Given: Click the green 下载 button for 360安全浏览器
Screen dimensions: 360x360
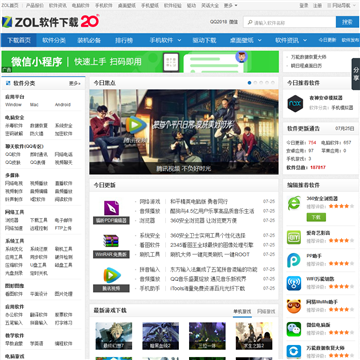Looking at the screenshot, I should [316, 217].
